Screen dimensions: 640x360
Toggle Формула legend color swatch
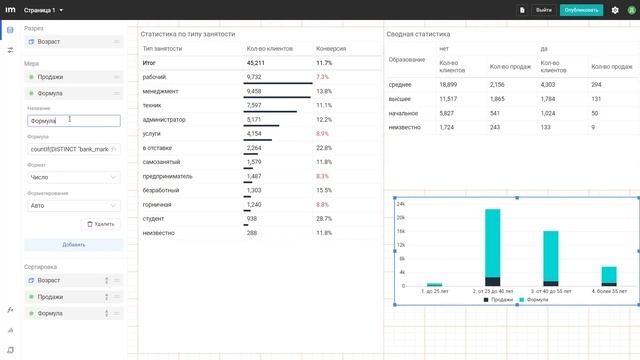[521, 300]
